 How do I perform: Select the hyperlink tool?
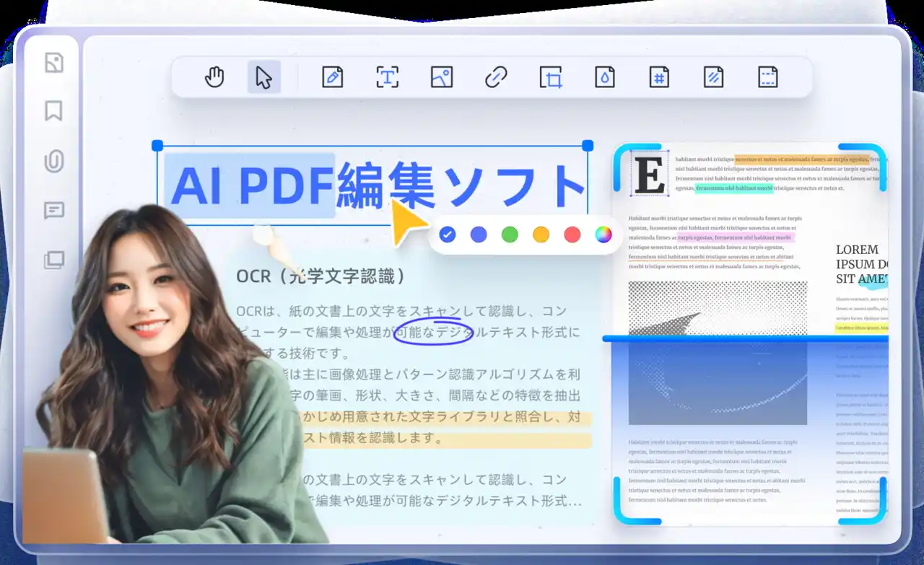pos(496,77)
